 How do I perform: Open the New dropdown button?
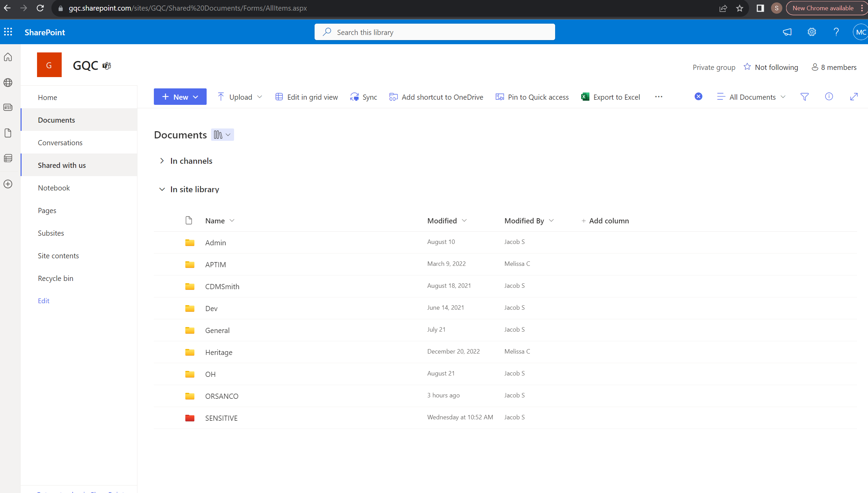tap(180, 97)
